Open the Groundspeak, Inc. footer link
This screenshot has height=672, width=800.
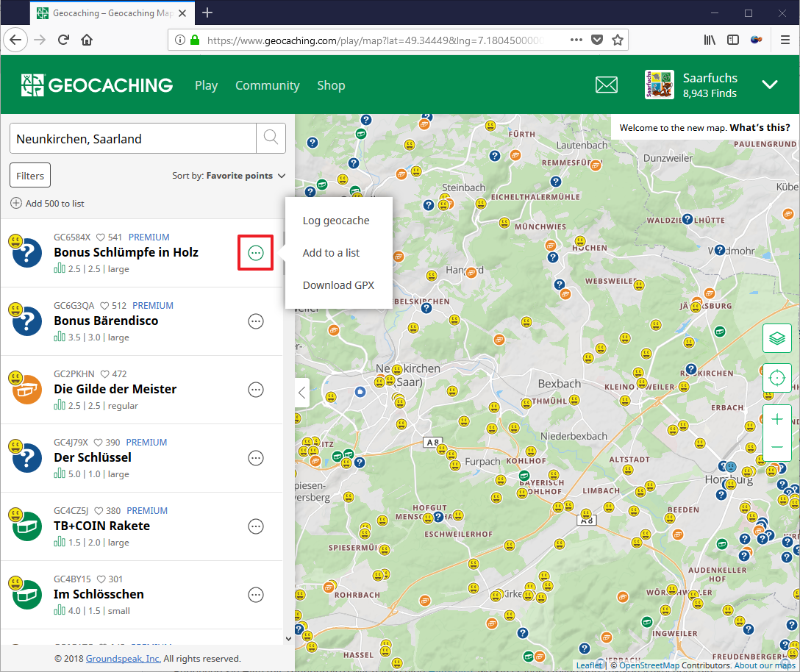(x=123, y=659)
